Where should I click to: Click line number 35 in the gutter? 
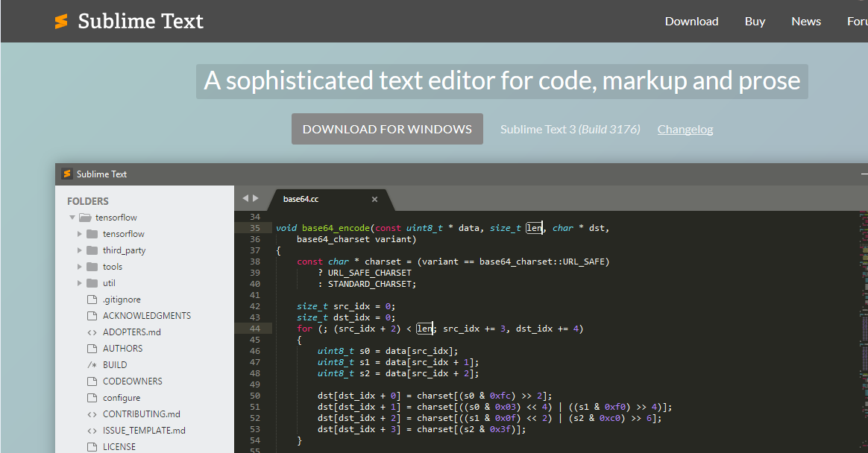(x=254, y=228)
